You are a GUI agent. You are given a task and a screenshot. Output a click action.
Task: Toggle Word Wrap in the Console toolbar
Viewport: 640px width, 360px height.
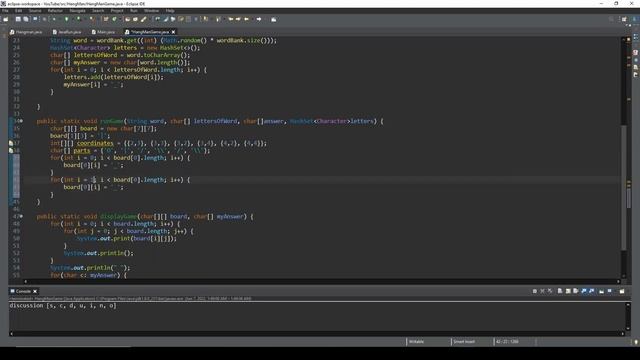pos(576,291)
